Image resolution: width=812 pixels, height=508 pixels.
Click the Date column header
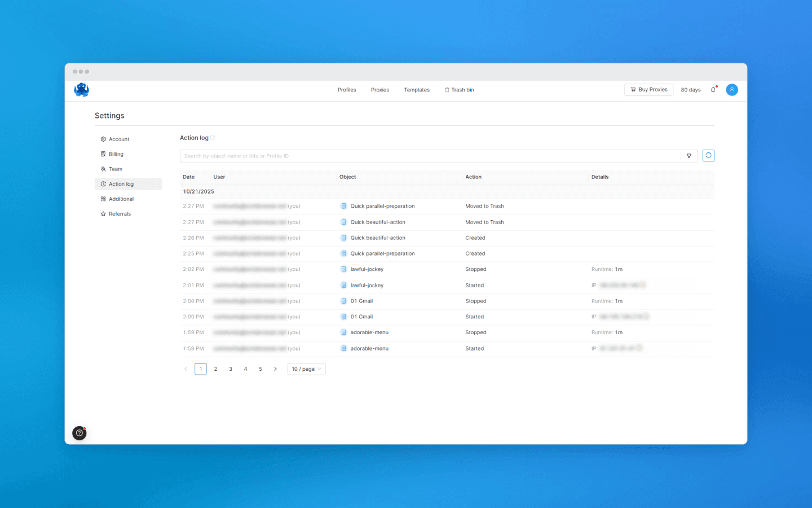tap(189, 177)
